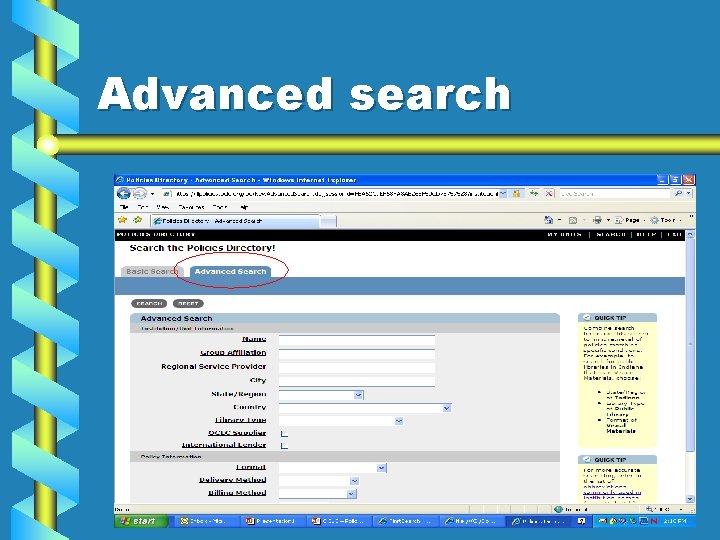
Task: Click the Feeds icon in IE toolbar
Action: tap(573, 220)
